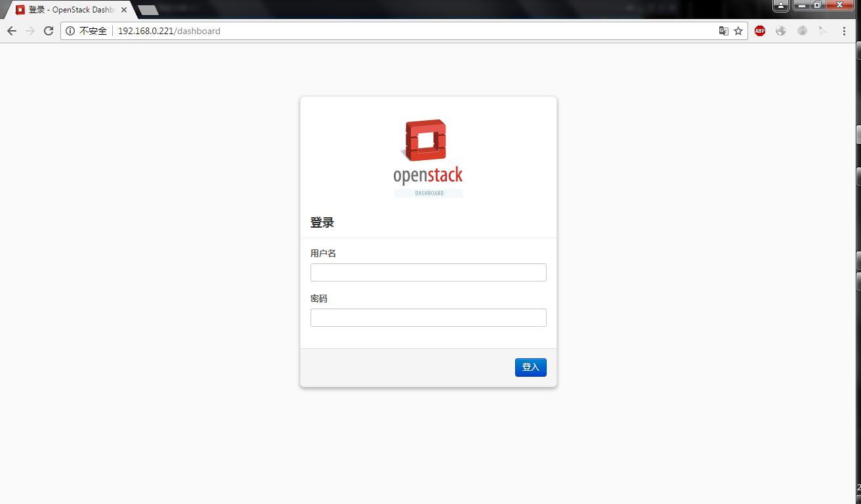861x504 pixels.
Task: Select the 登录 - OpenStack Dashboard tab
Action: pos(71,10)
